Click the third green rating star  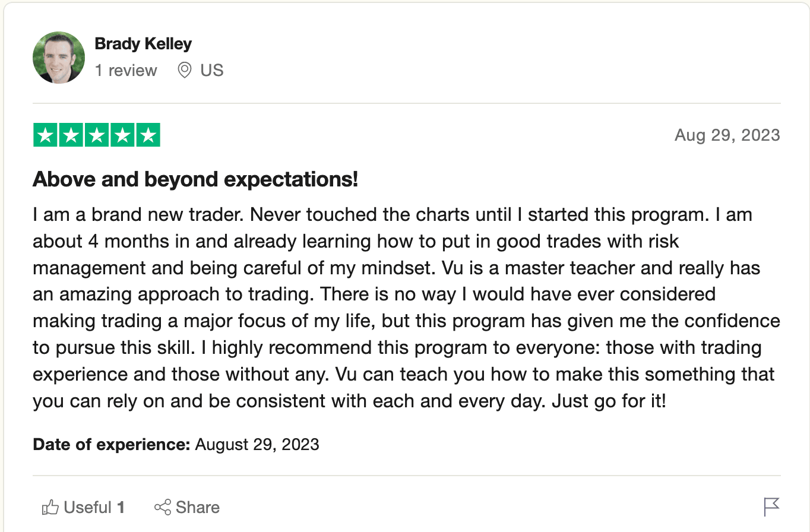click(96, 135)
